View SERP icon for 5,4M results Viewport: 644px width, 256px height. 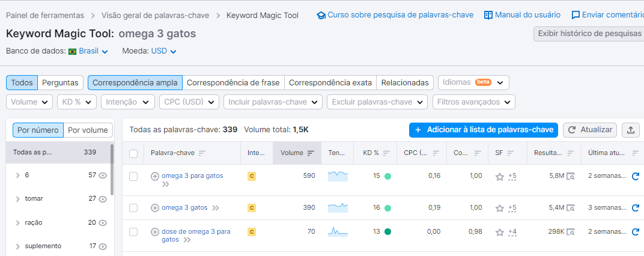click(571, 209)
